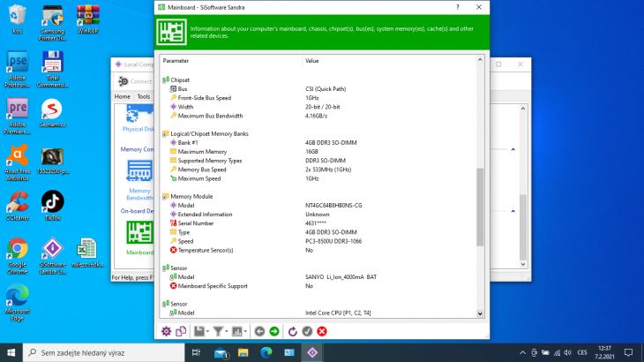Open the Recycle Bin desktop icon
This screenshot has width=644, height=362.
[17, 19]
